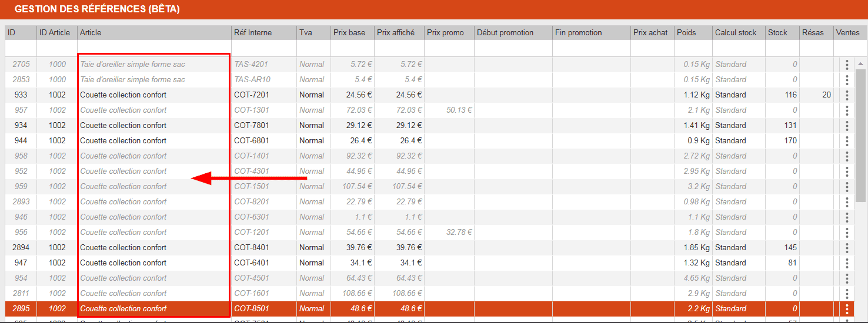Open three-dot menu for row TAS-4201
Image resolution: width=868 pixels, height=323 pixels.
847,64
